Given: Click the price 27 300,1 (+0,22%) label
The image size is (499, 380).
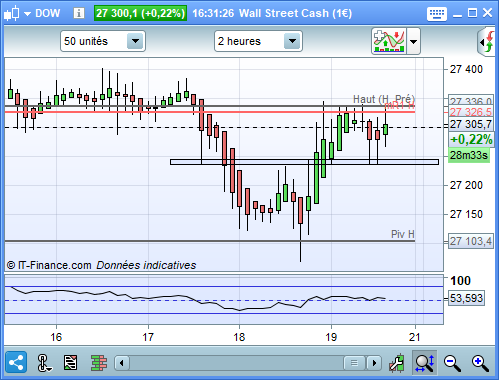Looking at the screenshot, I should (140, 13).
